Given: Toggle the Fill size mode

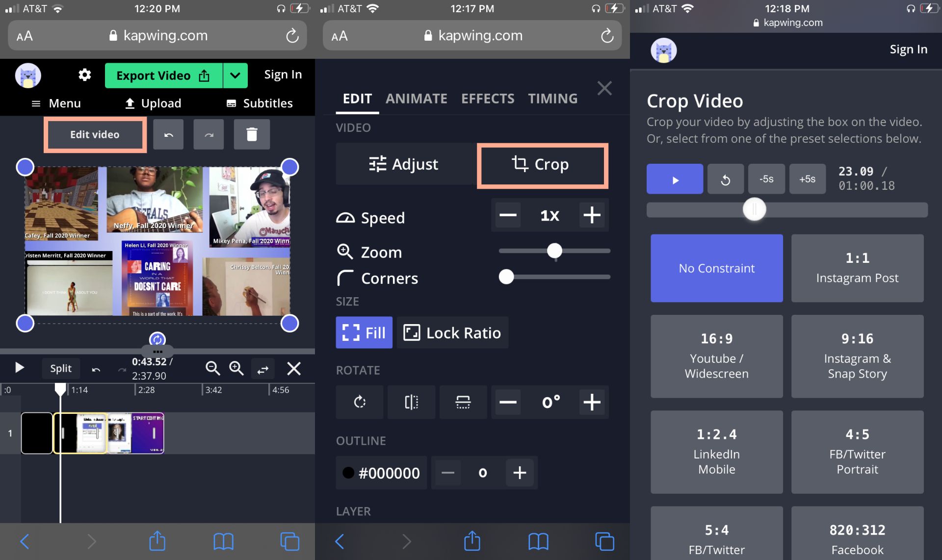Looking at the screenshot, I should [x=364, y=332].
